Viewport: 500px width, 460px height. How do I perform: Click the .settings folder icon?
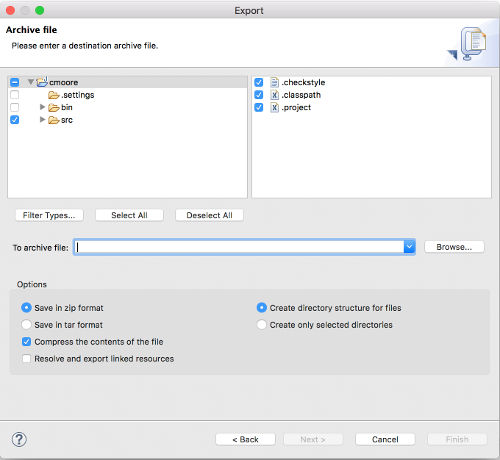coord(54,95)
